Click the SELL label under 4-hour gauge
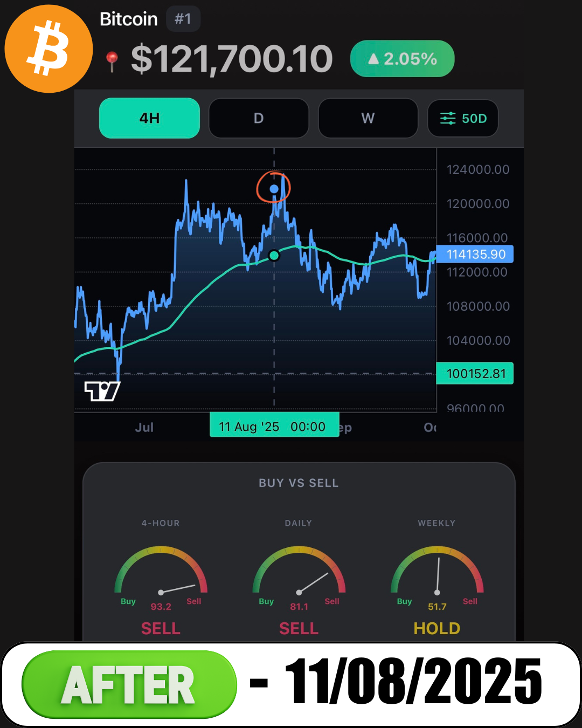The height and width of the screenshot is (728, 582). tap(161, 628)
